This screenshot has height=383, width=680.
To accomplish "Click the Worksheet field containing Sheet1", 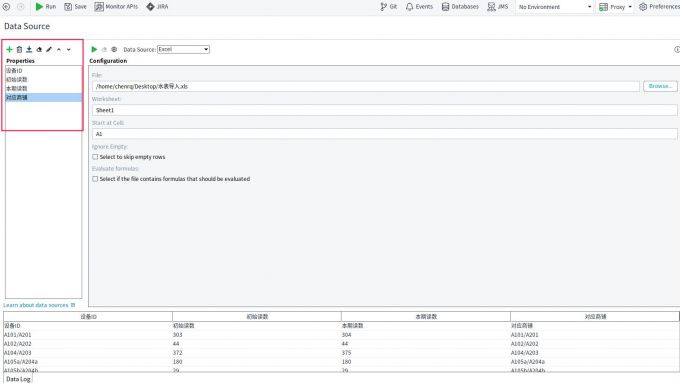I will (385, 110).
